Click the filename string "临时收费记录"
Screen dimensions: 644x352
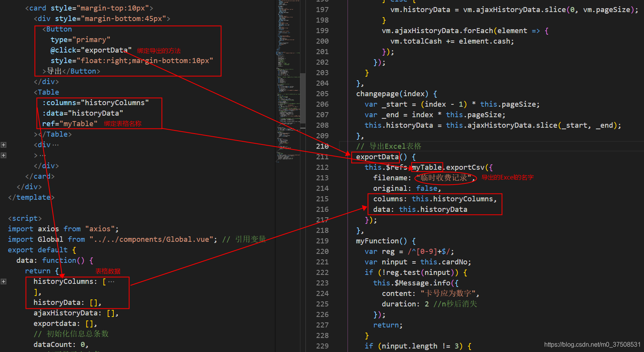click(x=444, y=178)
